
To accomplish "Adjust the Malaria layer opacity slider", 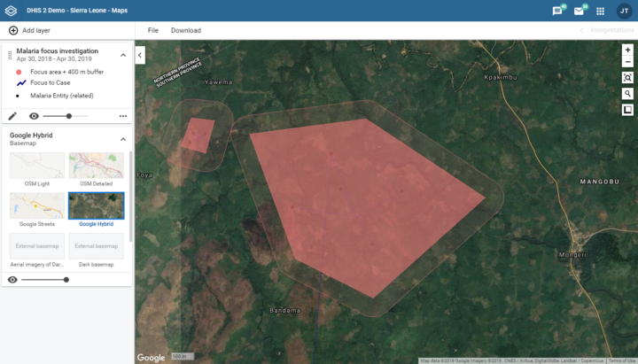I will tap(66, 116).
